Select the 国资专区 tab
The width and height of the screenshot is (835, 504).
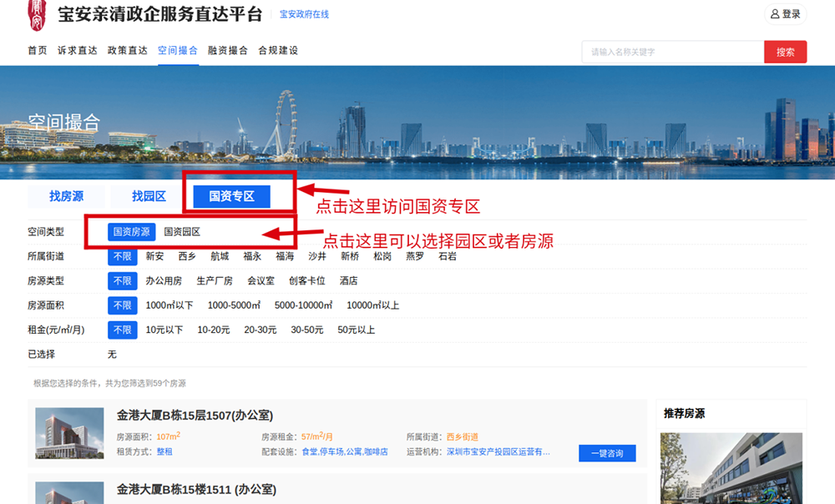(231, 196)
